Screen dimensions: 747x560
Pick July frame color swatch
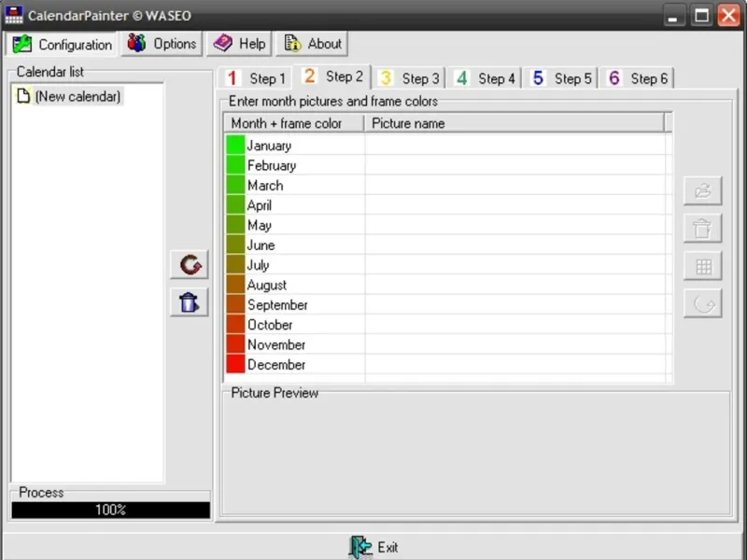(x=235, y=265)
